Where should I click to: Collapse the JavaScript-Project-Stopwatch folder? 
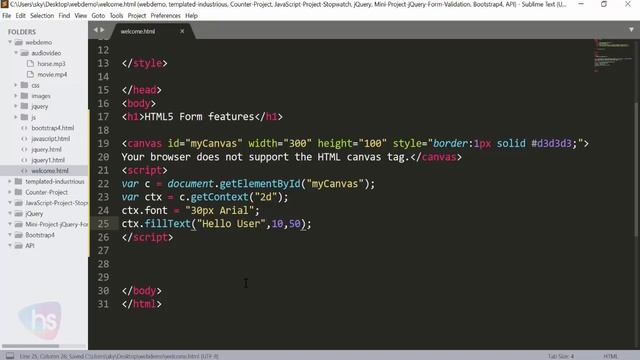point(10,202)
